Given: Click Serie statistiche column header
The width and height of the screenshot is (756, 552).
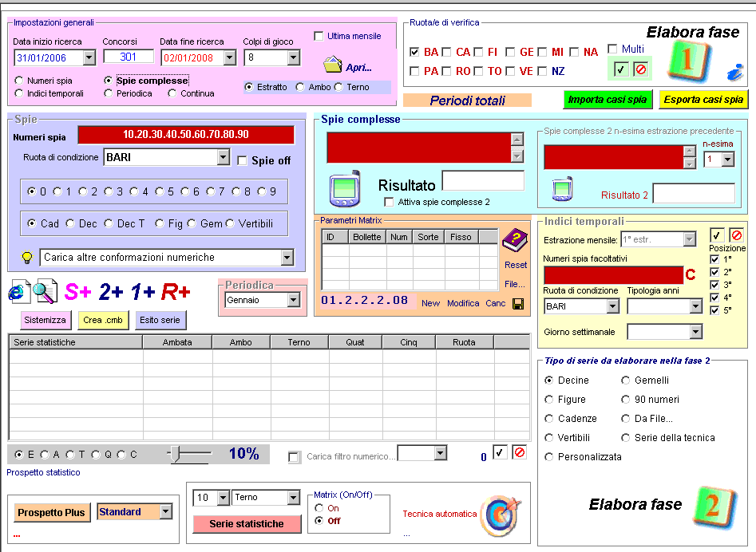Looking at the screenshot, I should [76, 342].
